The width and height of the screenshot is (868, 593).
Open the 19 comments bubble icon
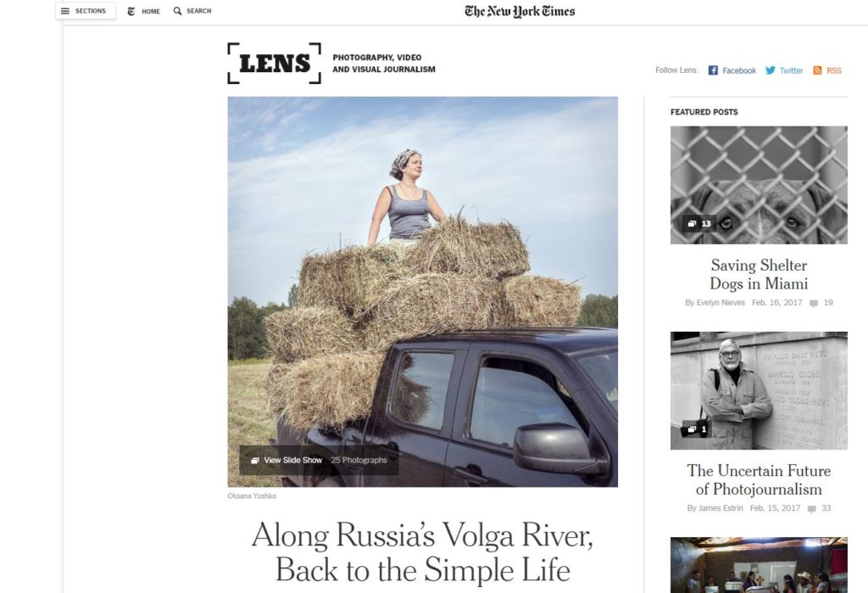[x=813, y=303]
